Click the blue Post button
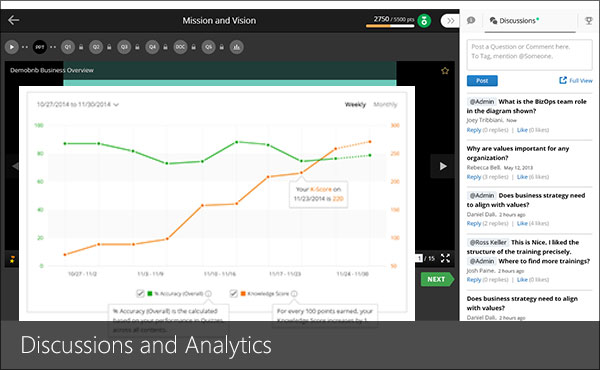The width and height of the screenshot is (600, 370). pyautogui.click(x=482, y=81)
